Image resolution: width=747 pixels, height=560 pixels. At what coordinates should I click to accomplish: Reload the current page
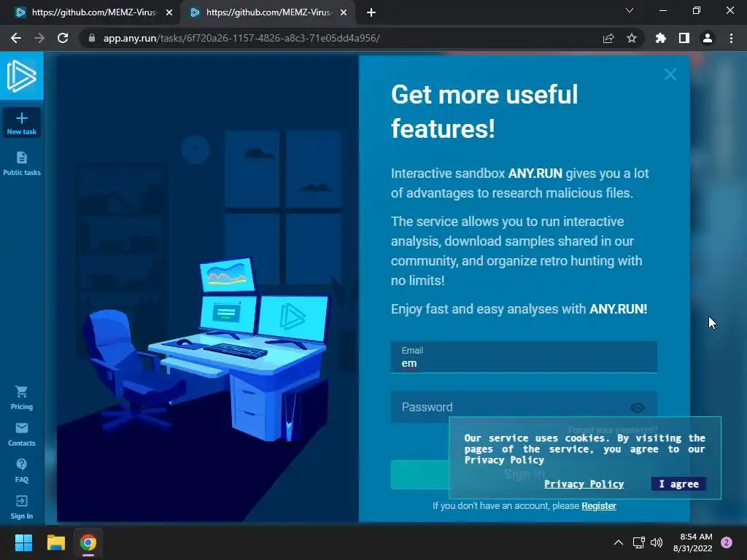click(63, 38)
